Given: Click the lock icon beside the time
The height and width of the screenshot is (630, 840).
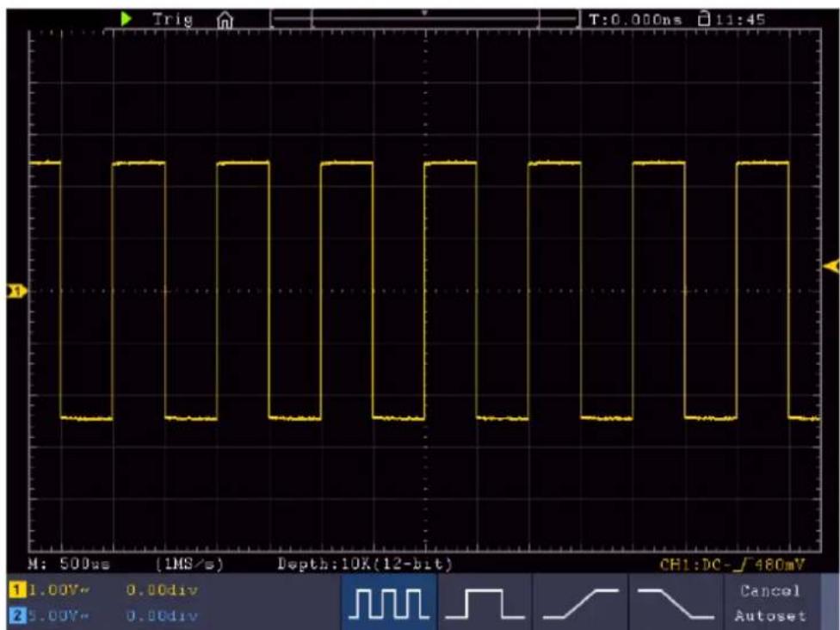Looking at the screenshot, I should pyautogui.click(x=704, y=19).
